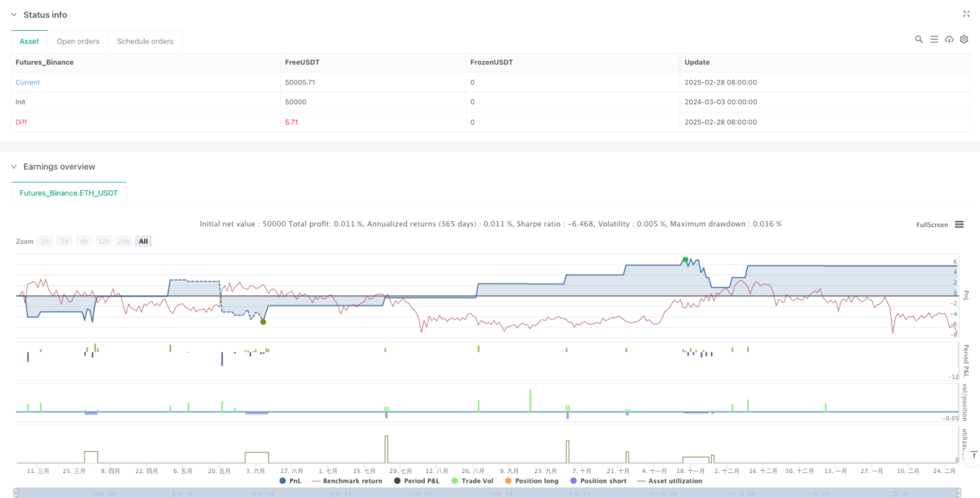
Task: Click the search icon in Status info
Action: (918, 39)
